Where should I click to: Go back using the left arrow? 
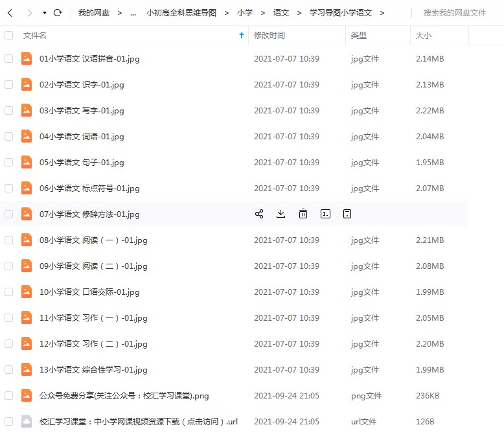click(x=10, y=13)
